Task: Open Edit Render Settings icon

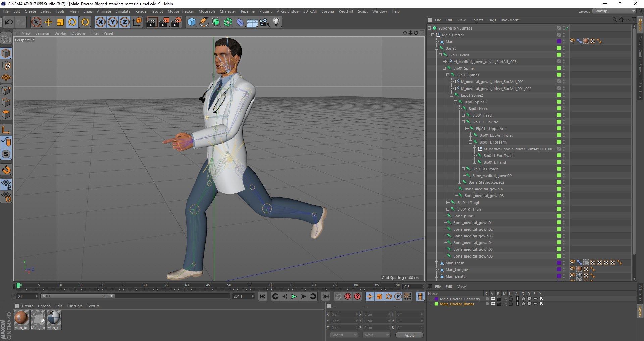Action: pos(176,22)
